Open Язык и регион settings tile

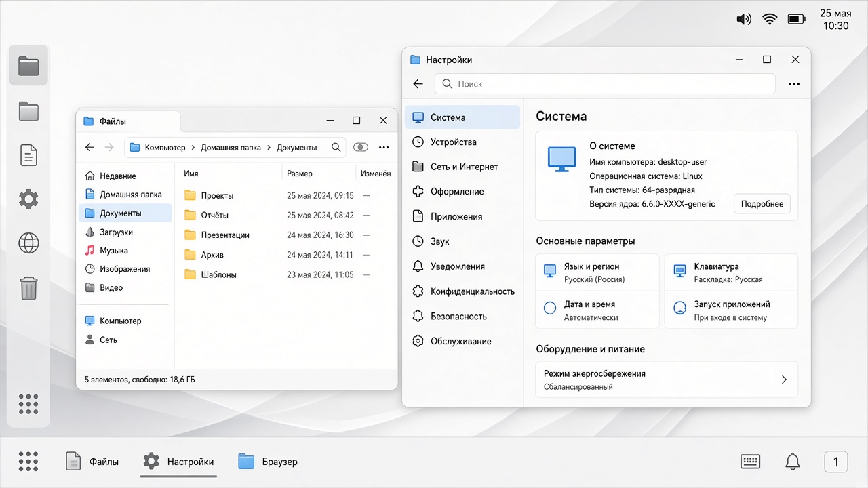(x=597, y=272)
